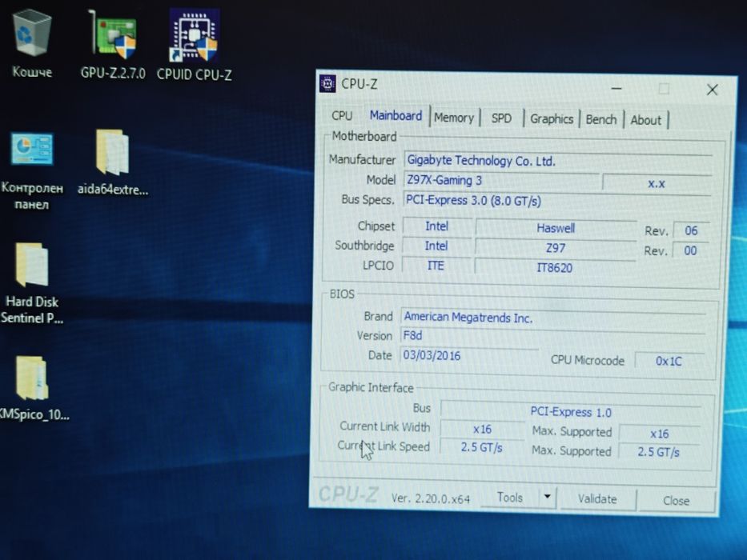Click the LPCIO vendor ITE field
This screenshot has height=560, width=747.
(436, 266)
